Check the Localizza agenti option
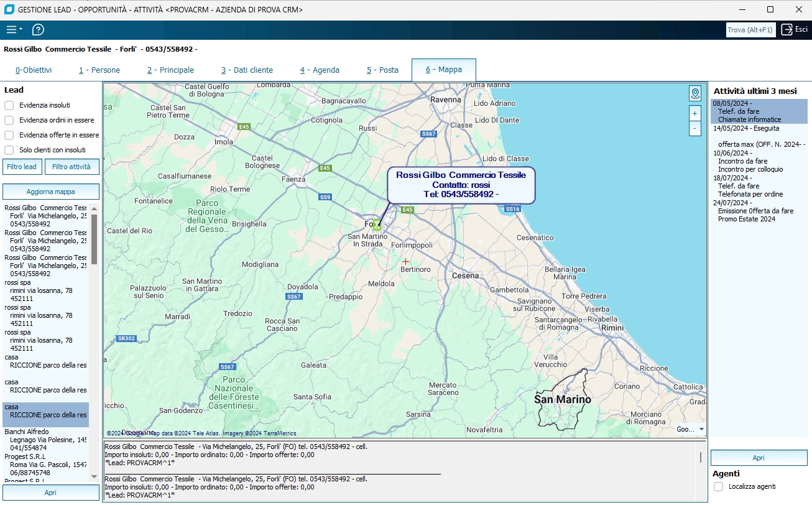 [x=719, y=486]
